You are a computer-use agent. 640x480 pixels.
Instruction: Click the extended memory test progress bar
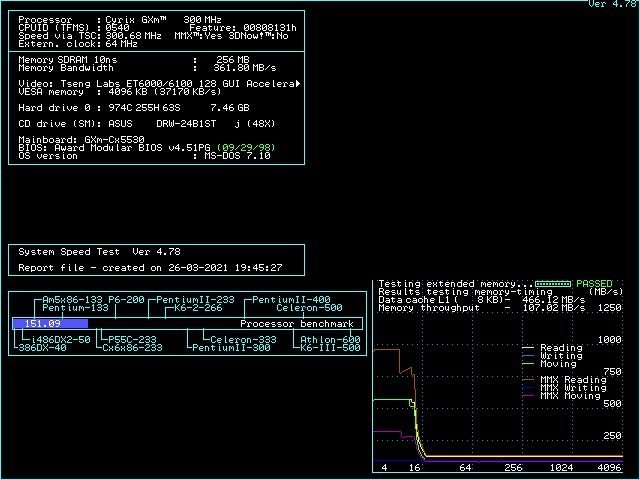tap(553, 284)
